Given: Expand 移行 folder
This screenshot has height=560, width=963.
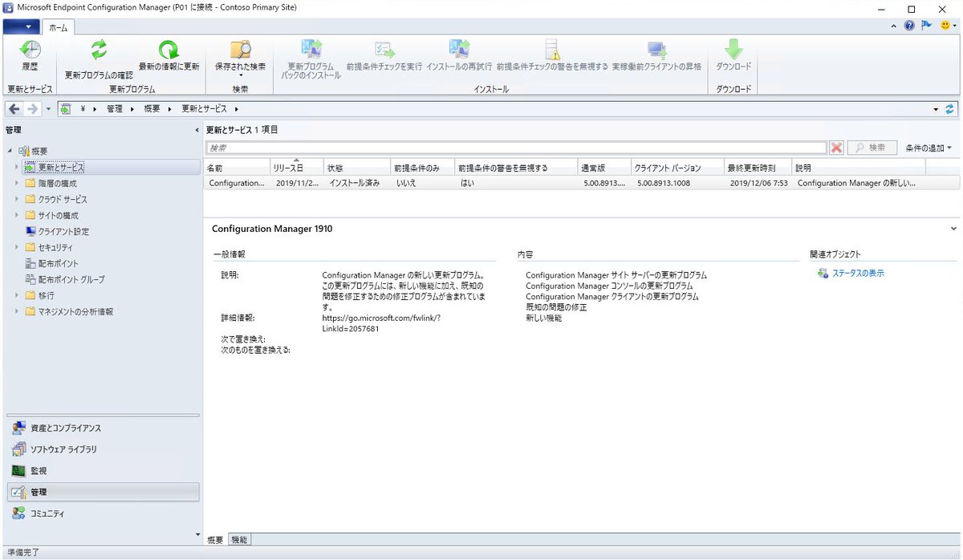Looking at the screenshot, I should (x=16, y=295).
